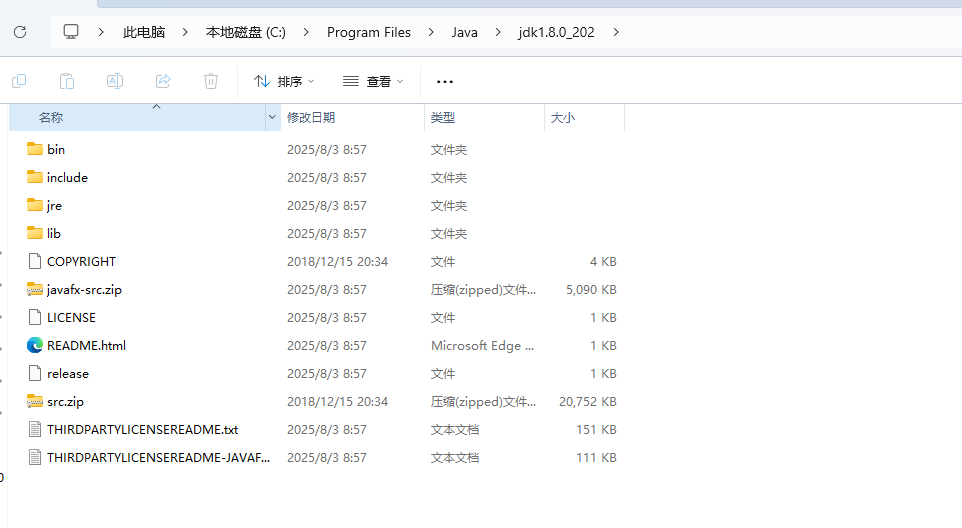962x528 pixels.
Task: Open the 查看 view dropdown
Action: click(374, 82)
